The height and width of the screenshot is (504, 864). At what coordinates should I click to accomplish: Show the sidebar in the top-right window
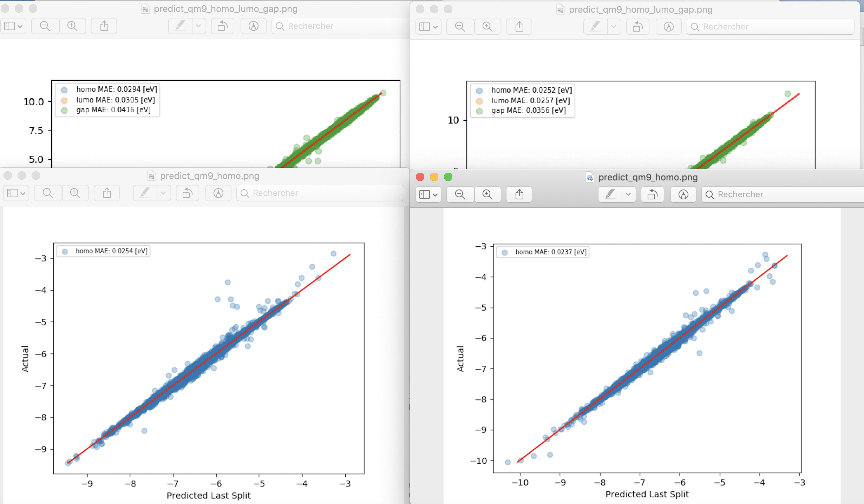[428, 26]
